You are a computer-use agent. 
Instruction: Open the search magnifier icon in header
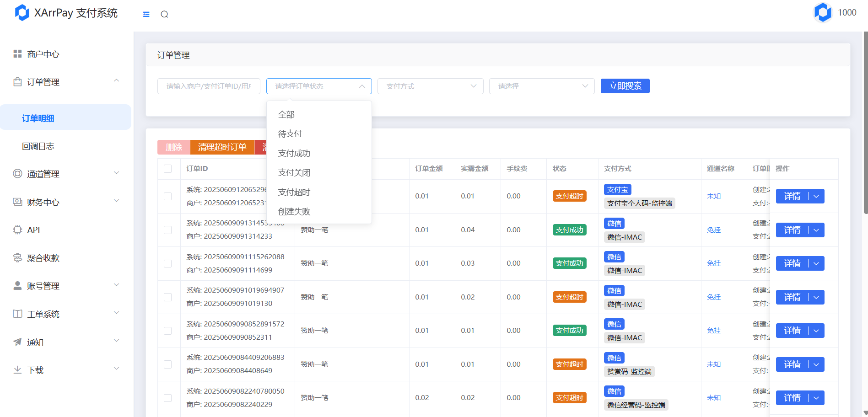pos(164,14)
